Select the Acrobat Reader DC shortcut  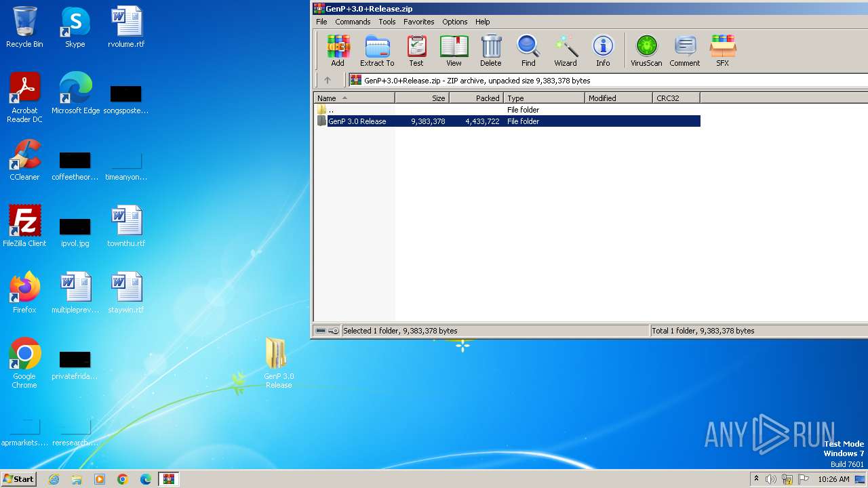(24, 98)
